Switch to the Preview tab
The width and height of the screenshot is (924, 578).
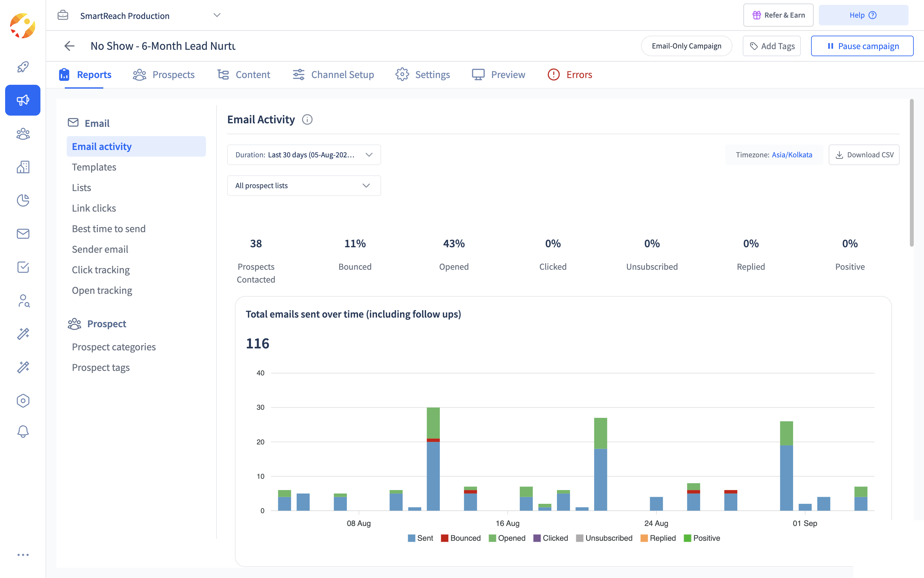[x=498, y=74]
